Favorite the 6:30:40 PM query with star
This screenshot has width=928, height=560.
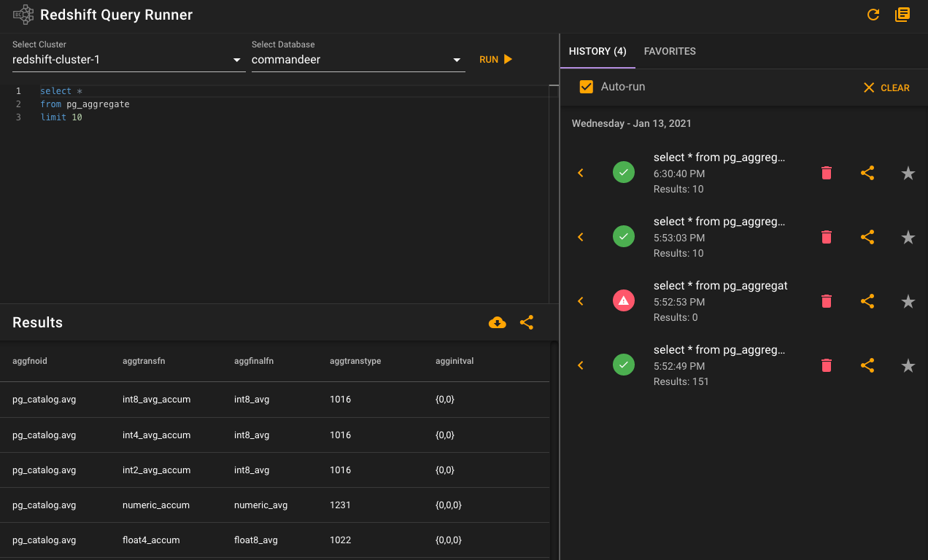(908, 173)
